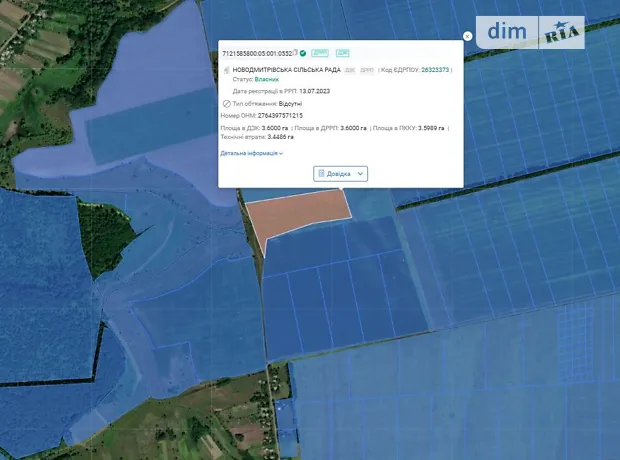Open the ЄДРПОУ code 26323373 link
The width and height of the screenshot is (620, 460).
pyautogui.click(x=436, y=70)
